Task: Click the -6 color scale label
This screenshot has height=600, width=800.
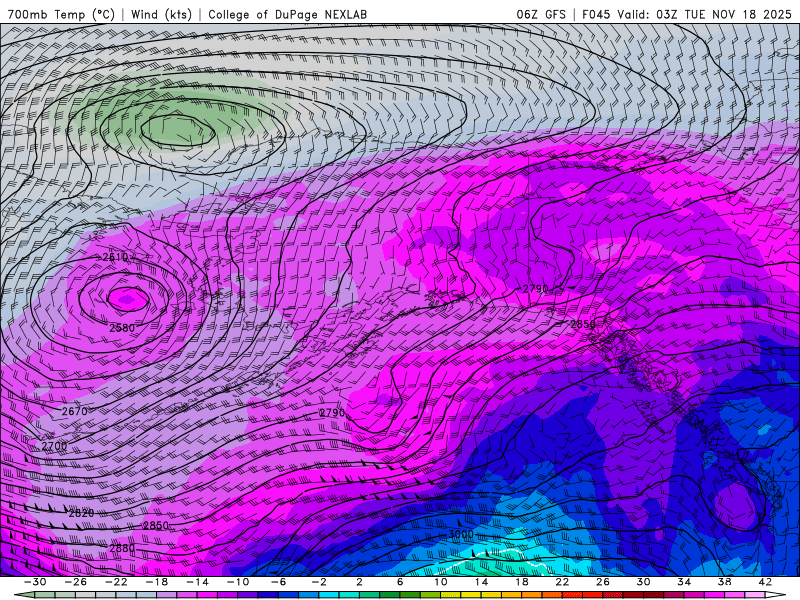Action: [279, 582]
